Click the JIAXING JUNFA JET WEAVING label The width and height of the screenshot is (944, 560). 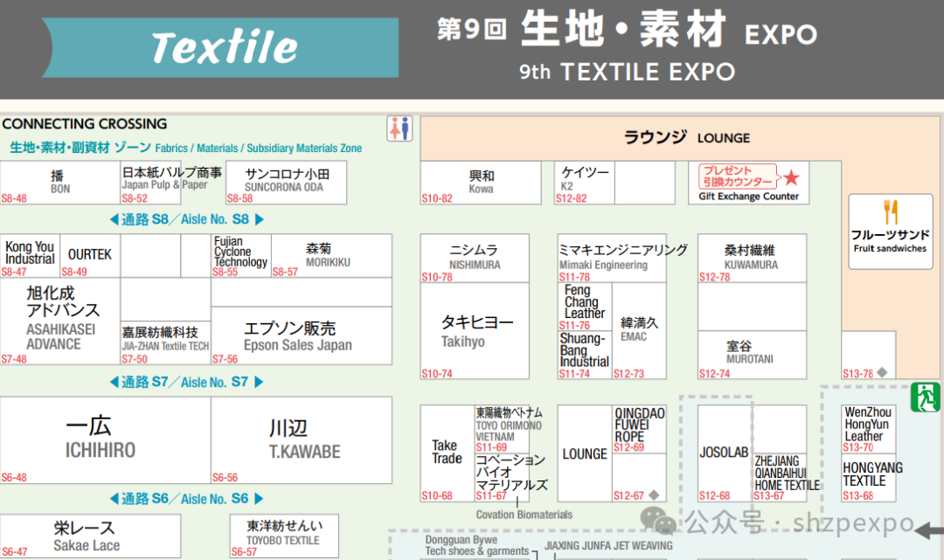[608, 545]
